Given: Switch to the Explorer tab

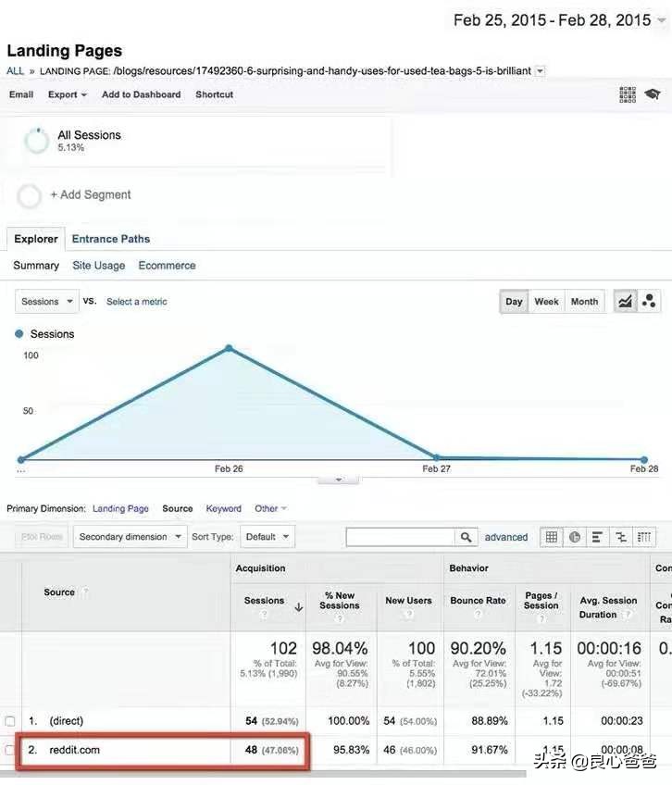Looking at the screenshot, I should click(x=36, y=239).
